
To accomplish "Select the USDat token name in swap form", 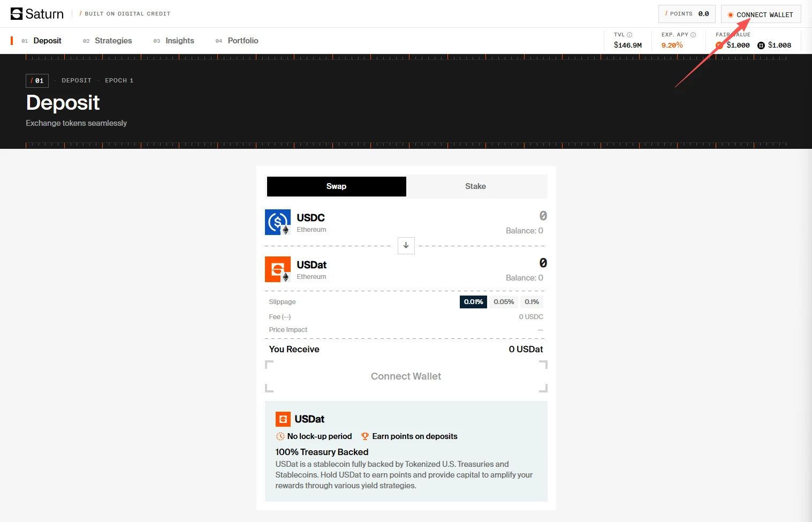I will click(312, 265).
